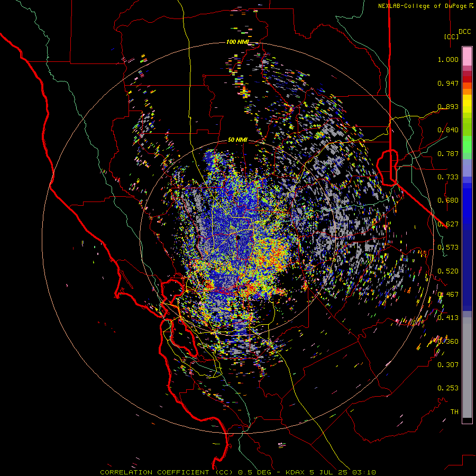Viewport: 476px width, 476px height.
Task: Select the 0.733 scale value
Action: pos(448,177)
